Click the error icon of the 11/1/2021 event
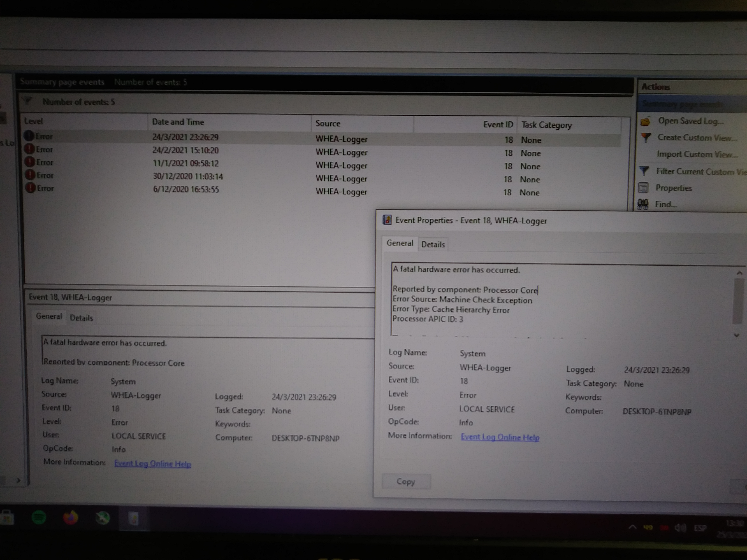 (30, 162)
